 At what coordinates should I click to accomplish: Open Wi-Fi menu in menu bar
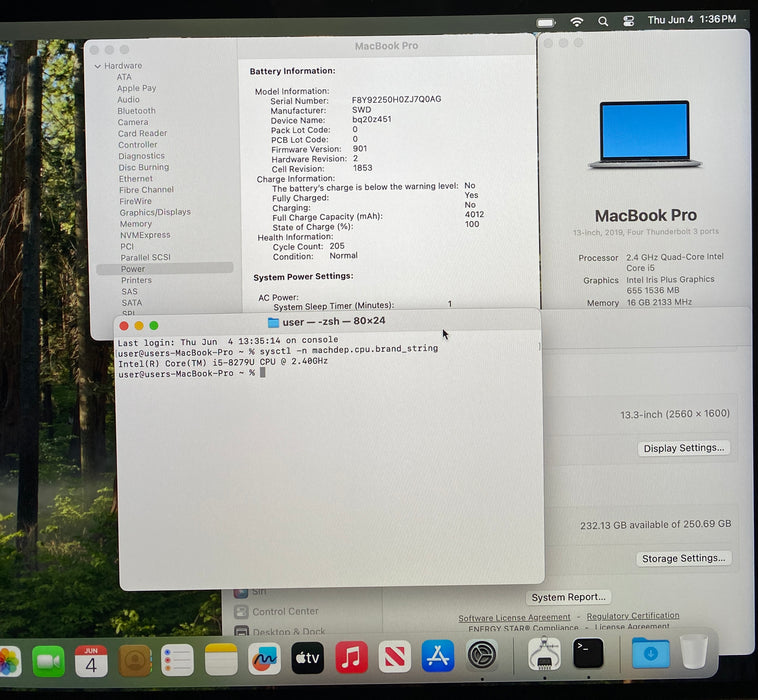(x=577, y=22)
